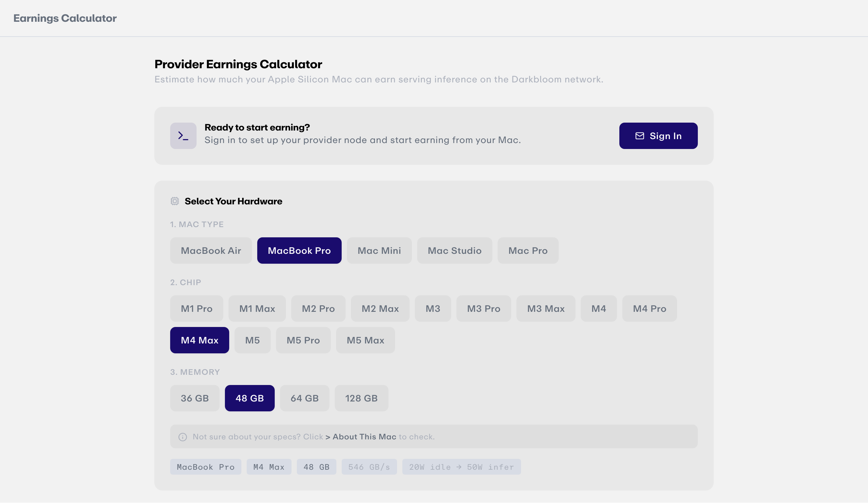Click the 20W idle → 50W infer tag

[x=461, y=467]
